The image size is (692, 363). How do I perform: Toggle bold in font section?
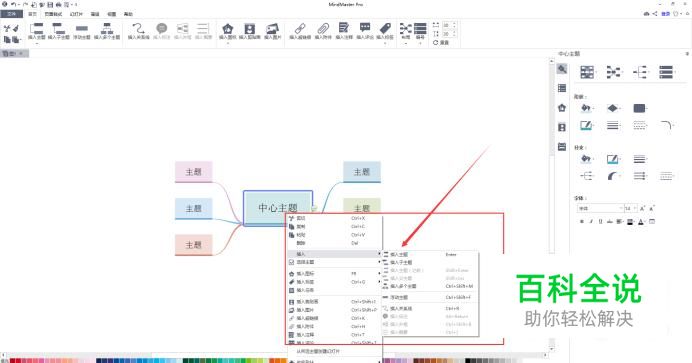[582, 221]
